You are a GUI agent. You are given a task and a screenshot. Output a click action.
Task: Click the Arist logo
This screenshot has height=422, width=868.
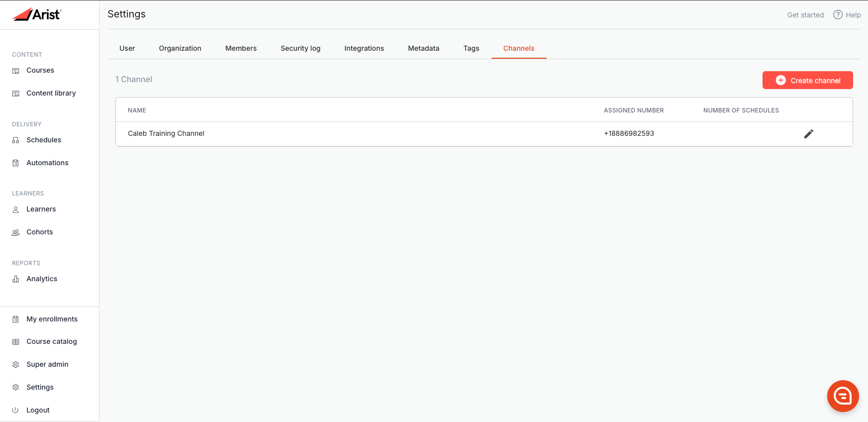37,14
